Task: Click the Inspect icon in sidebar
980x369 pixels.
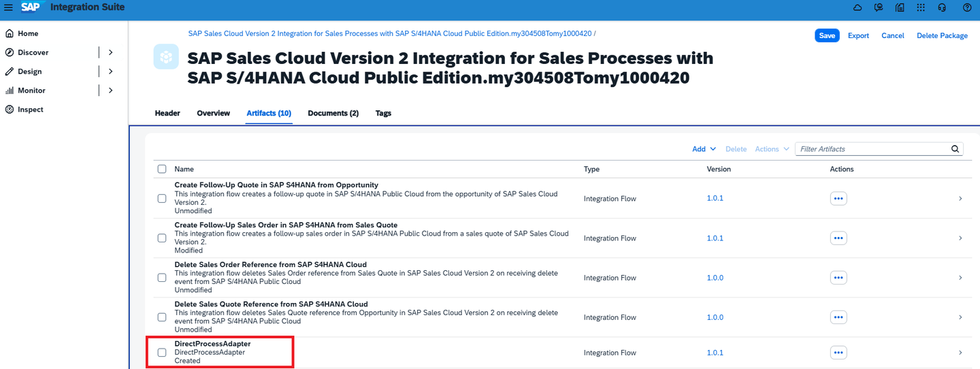Action: click(10, 110)
